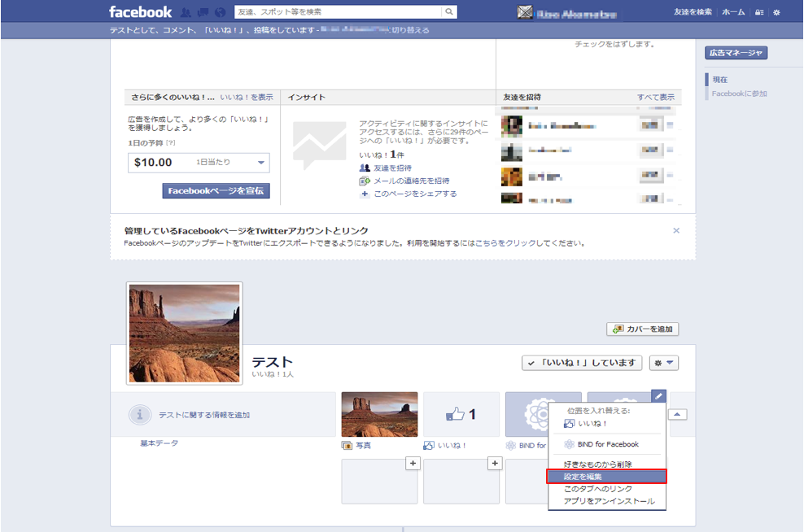Open the profile picture in top bar
The height and width of the screenshot is (532, 804).
tap(525, 12)
